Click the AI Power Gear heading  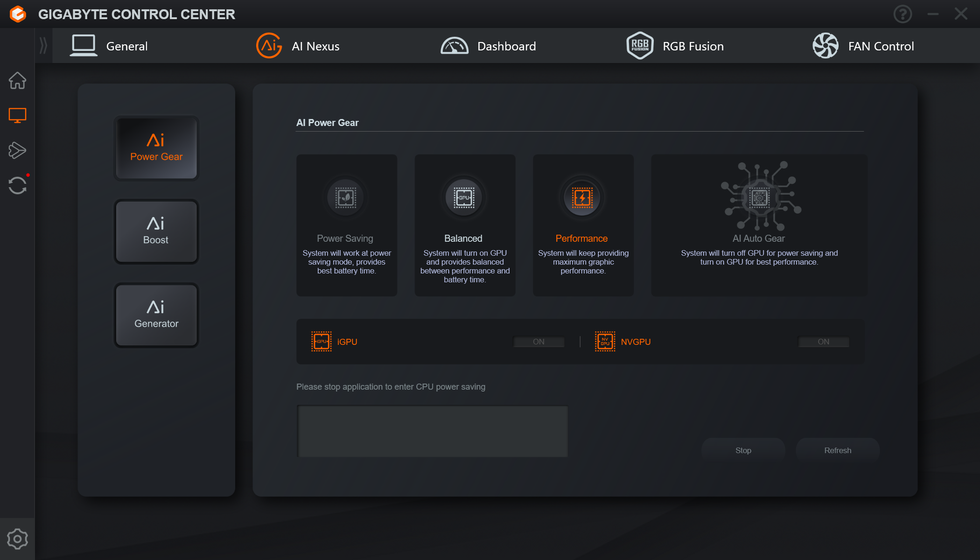[x=327, y=123]
